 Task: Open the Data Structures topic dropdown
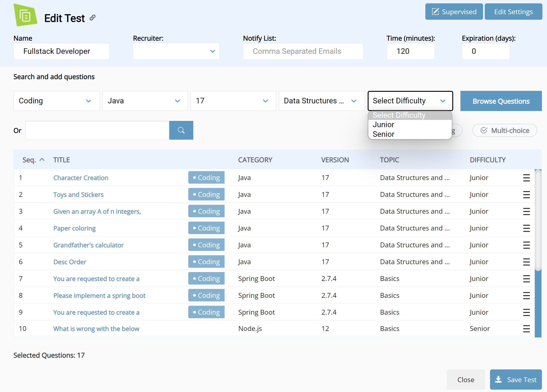click(322, 101)
